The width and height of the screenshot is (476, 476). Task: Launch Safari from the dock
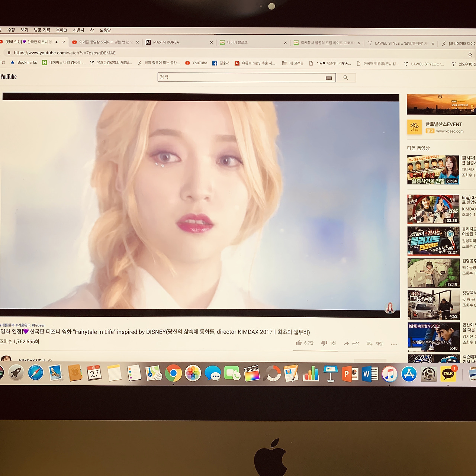click(x=36, y=373)
